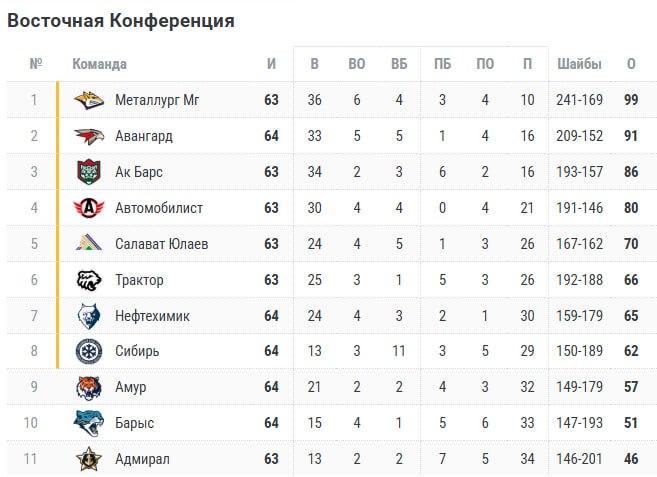The width and height of the screenshot is (657, 477).
Task: Click the Автомобилист team logo
Action: 89,208
